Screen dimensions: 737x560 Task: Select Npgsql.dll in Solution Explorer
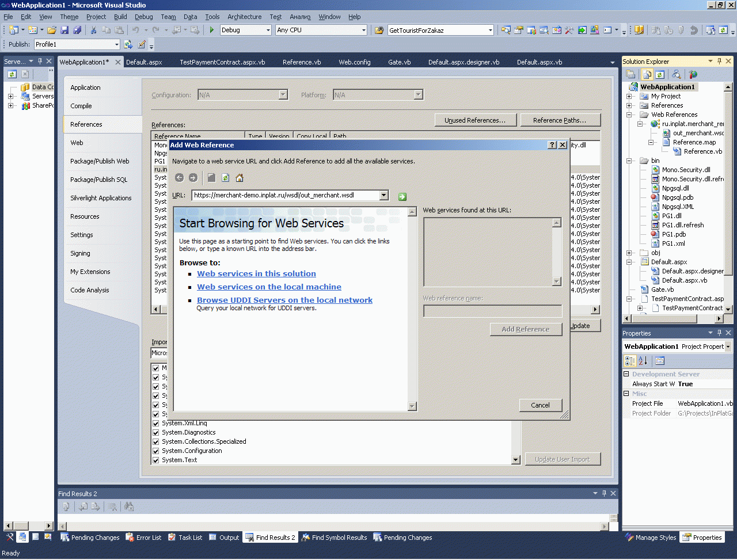click(675, 188)
